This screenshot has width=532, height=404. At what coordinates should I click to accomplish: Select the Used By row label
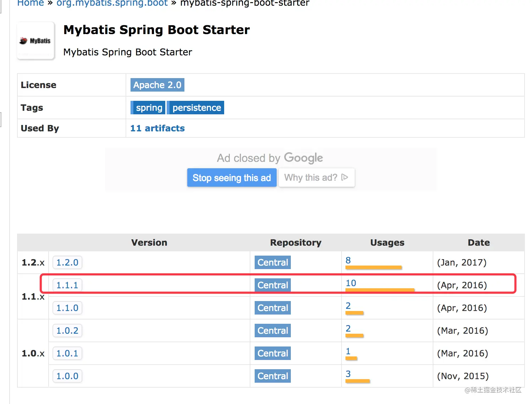(x=40, y=128)
